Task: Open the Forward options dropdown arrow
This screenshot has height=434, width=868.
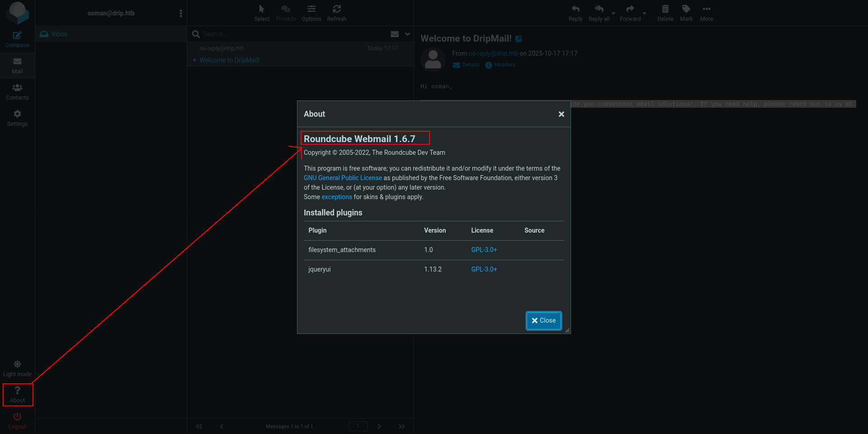Action: [x=644, y=13]
